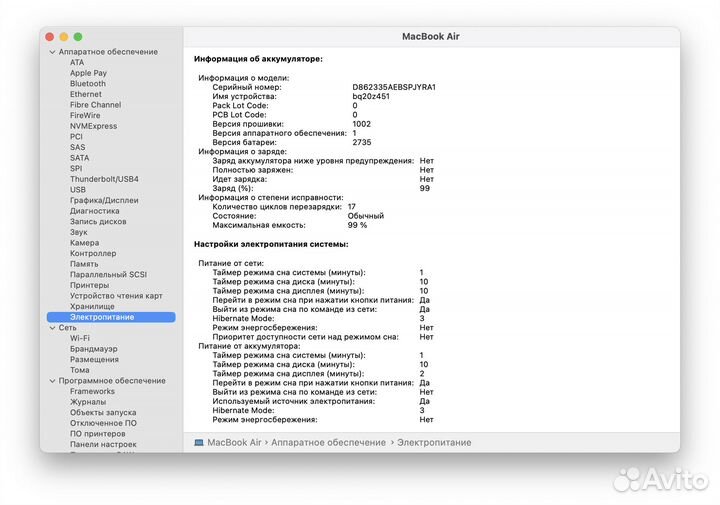Select Журналы in the sidebar
Viewport: 720px width, 505px height.
88,402
